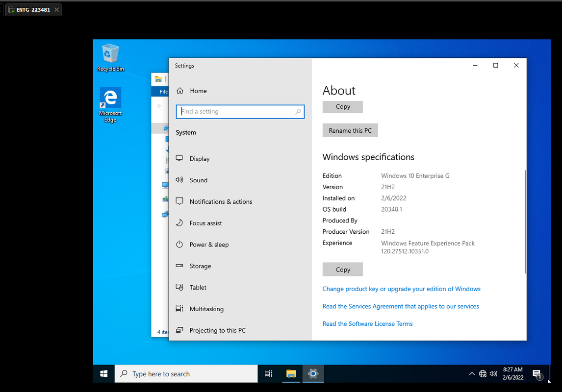This screenshot has width=562, height=392.
Task: Select the Microsoft Edge desktop shortcut
Action: click(110, 105)
